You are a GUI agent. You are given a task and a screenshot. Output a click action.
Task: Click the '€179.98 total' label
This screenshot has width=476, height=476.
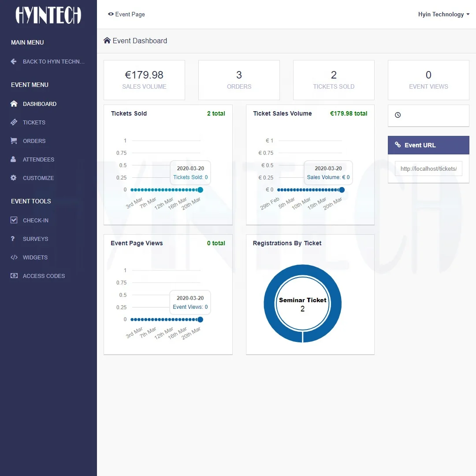[349, 113]
